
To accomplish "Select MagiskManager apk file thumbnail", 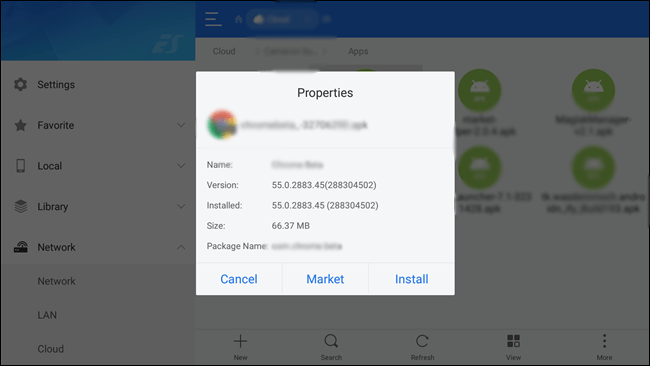I will click(593, 90).
